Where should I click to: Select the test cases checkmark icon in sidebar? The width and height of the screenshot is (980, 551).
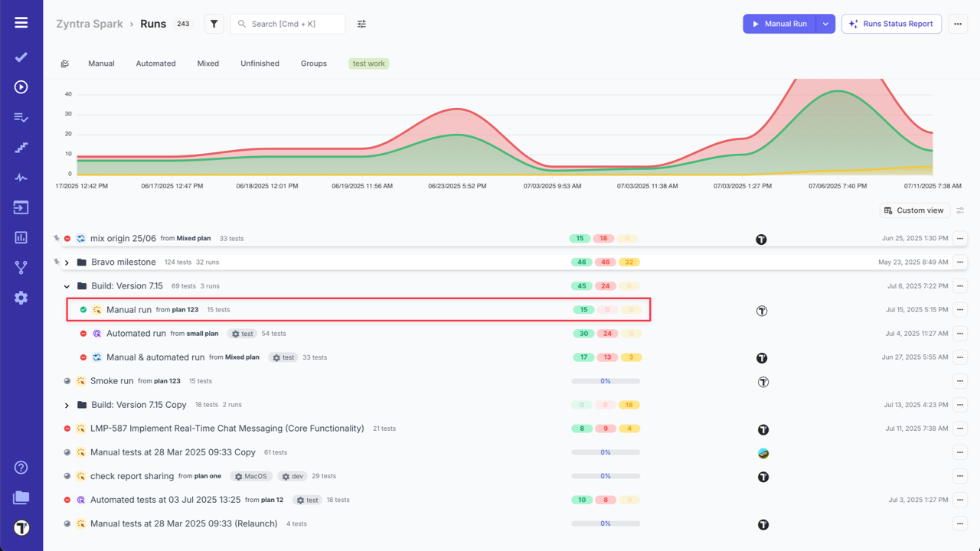tap(21, 57)
